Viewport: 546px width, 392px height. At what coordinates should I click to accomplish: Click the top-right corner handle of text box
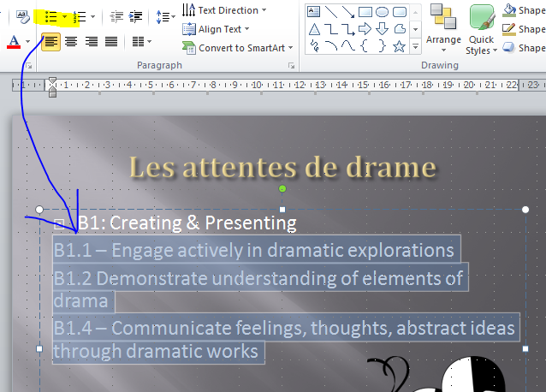pos(525,210)
